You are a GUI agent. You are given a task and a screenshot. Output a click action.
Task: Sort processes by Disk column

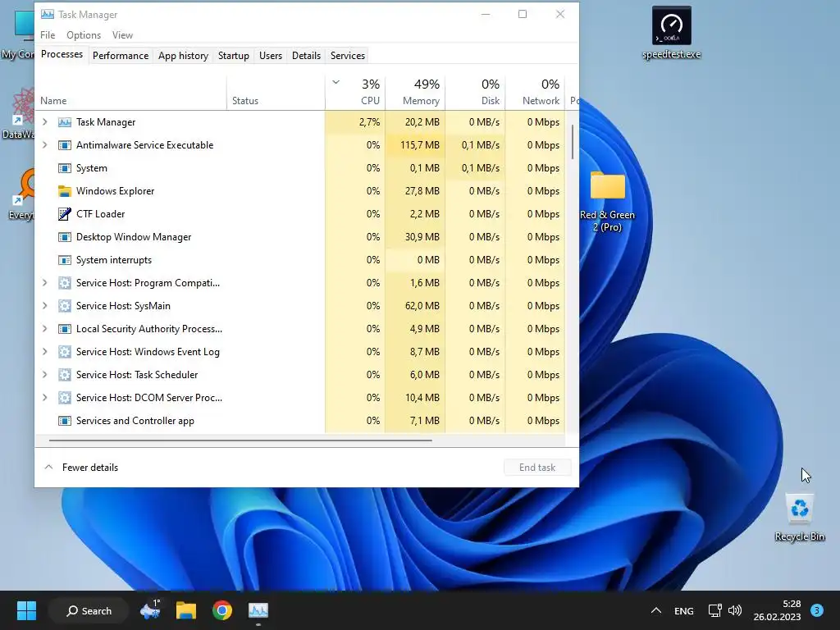(475, 92)
